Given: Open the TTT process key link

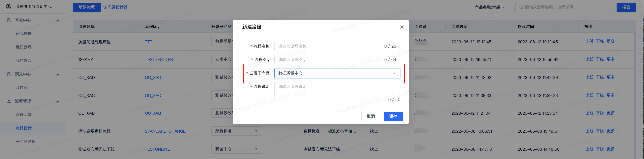Looking at the screenshot, I should (149, 42).
